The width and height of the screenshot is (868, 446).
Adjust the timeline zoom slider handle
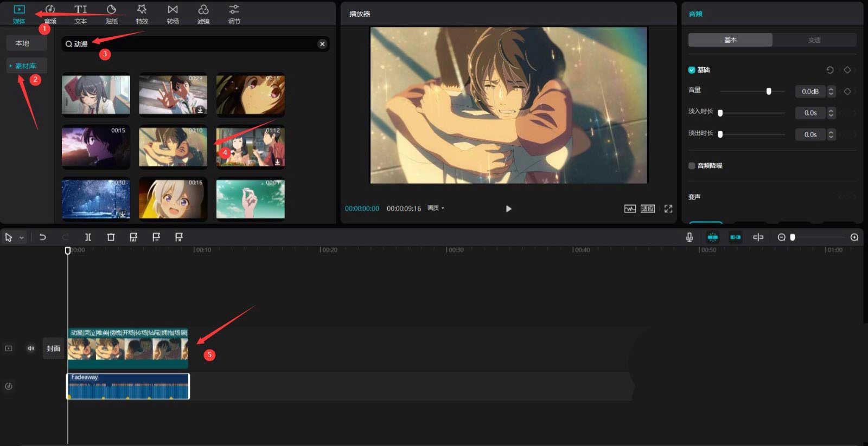tap(793, 237)
